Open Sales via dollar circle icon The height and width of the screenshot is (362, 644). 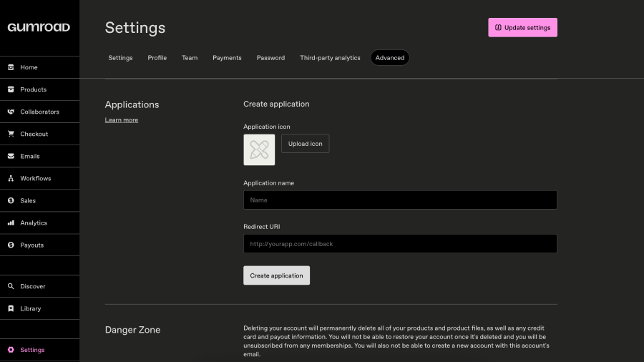[11, 200]
